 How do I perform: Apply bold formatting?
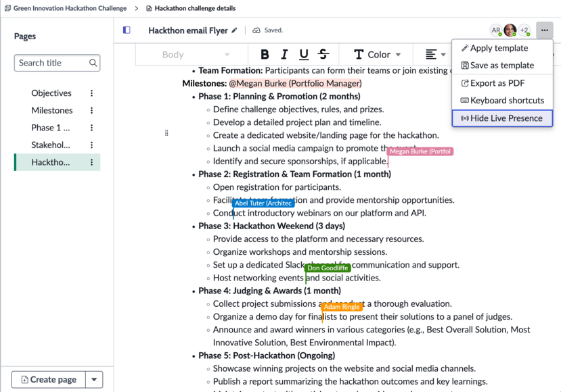tap(265, 54)
